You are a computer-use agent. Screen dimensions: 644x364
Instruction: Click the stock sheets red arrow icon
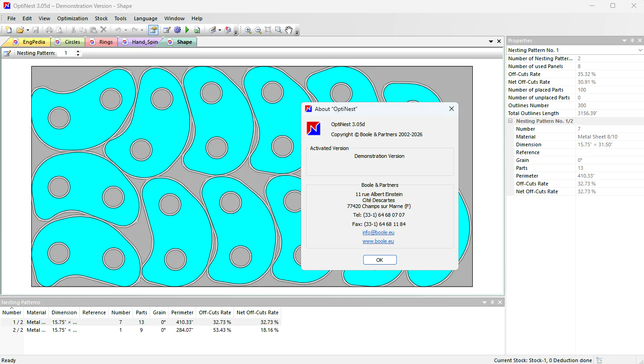[x=228, y=30]
